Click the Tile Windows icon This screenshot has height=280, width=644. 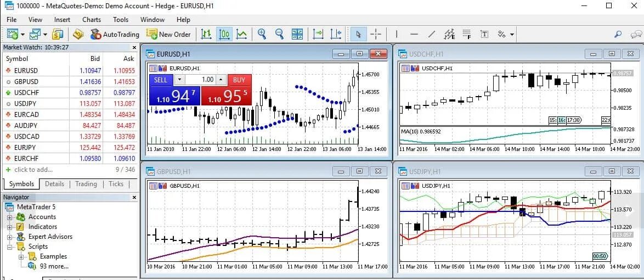pyautogui.click(x=297, y=34)
